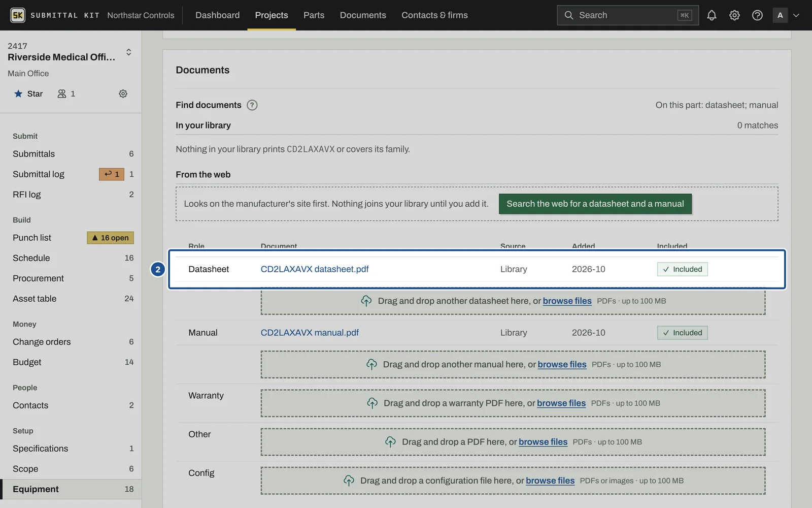Open CD2LAXAVX manual.pdf link
The image size is (812, 508).
[x=310, y=333]
